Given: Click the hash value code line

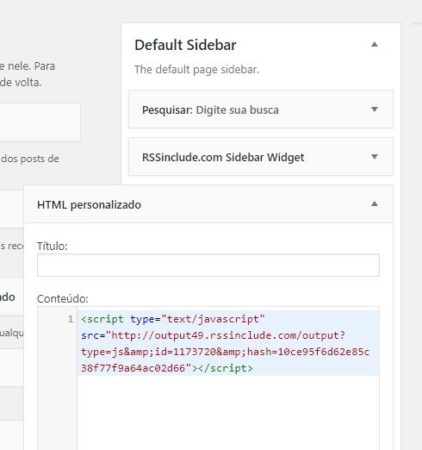Looking at the screenshot, I should 225,352.
